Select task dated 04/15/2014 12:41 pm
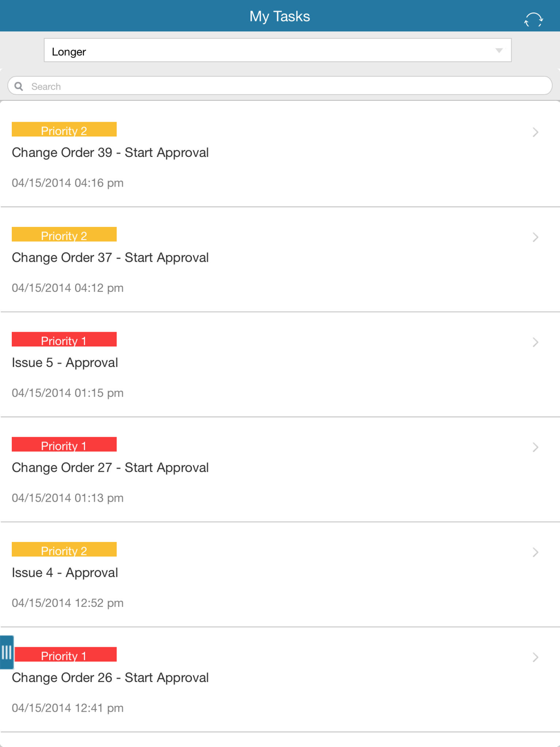Image resolution: width=560 pixels, height=747 pixels. [280, 680]
